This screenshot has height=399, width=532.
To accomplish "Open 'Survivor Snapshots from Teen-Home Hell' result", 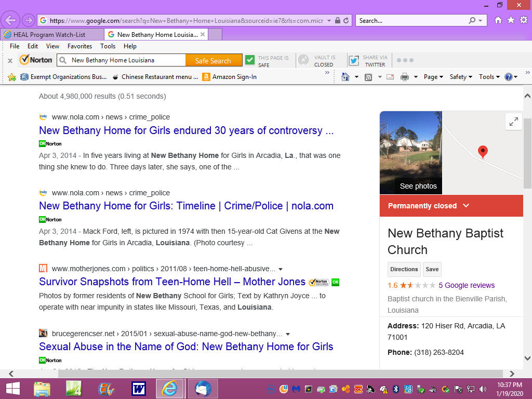I will click(172, 282).
